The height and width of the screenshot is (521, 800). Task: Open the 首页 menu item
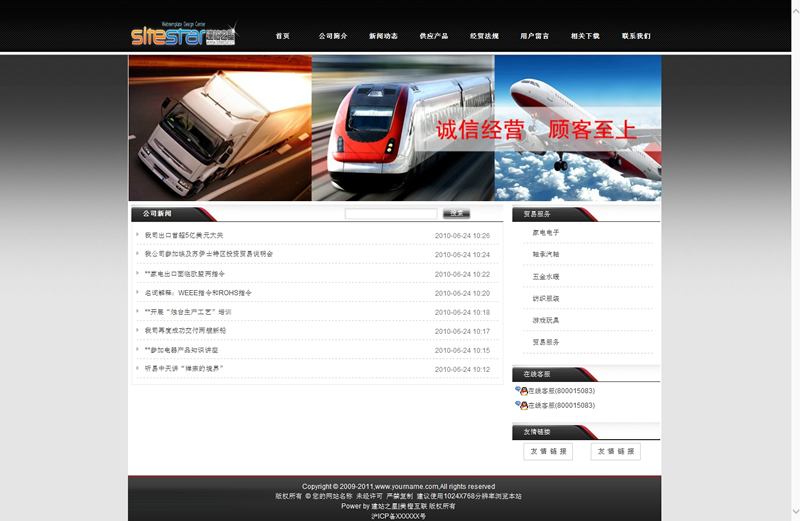tap(283, 36)
